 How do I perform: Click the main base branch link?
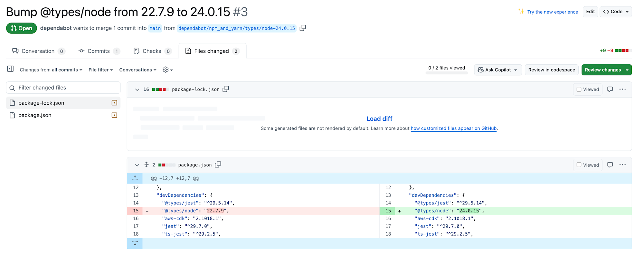click(x=155, y=28)
